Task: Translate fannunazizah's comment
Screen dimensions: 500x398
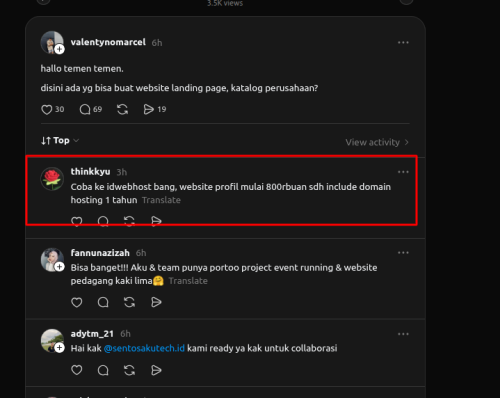Action: (x=188, y=281)
